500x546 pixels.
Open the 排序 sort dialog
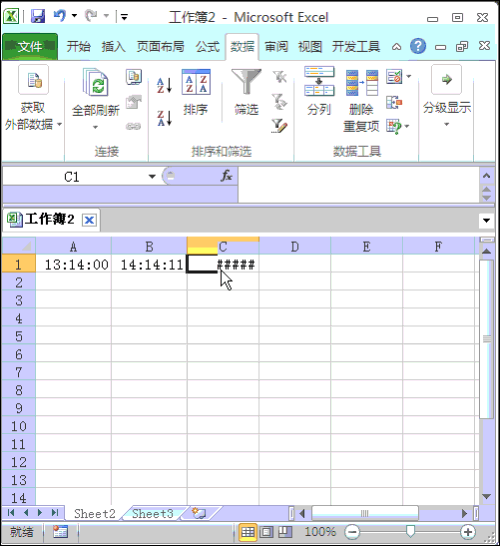tap(196, 92)
